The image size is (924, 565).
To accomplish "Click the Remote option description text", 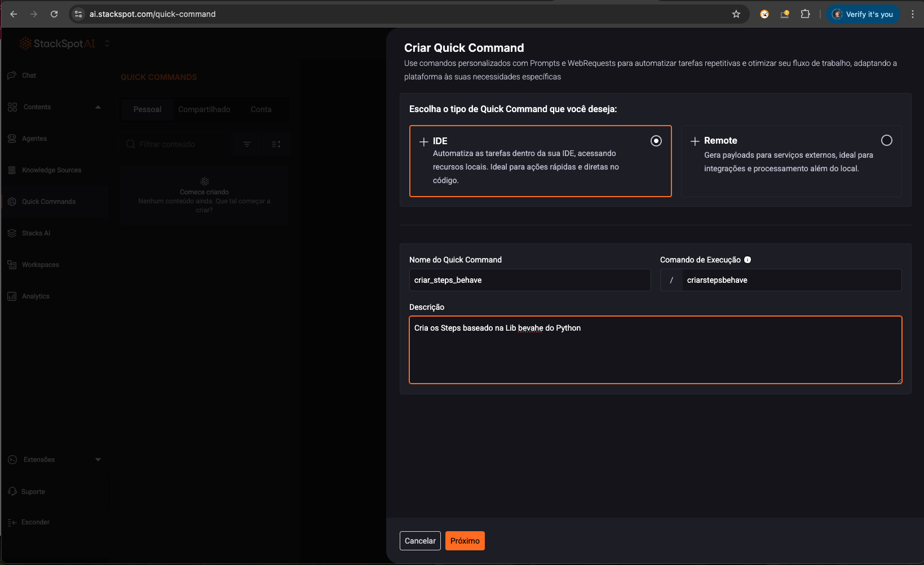I will click(x=789, y=162).
